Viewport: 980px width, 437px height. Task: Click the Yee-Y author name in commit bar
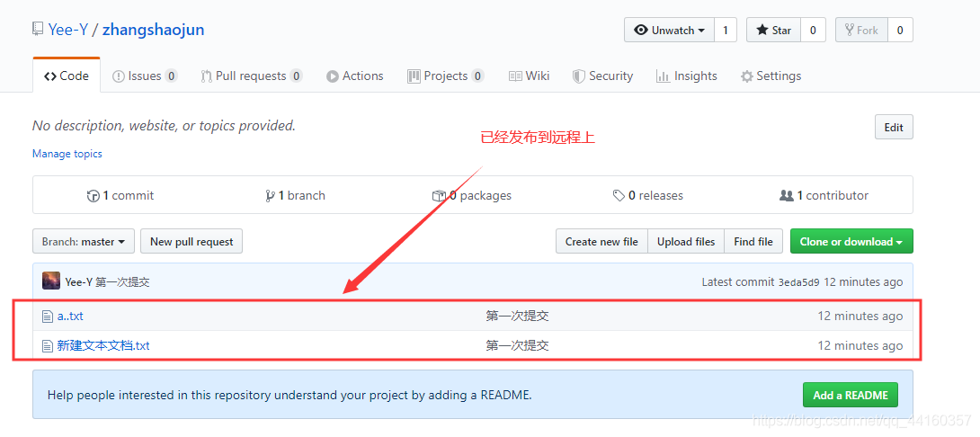point(79,282)
